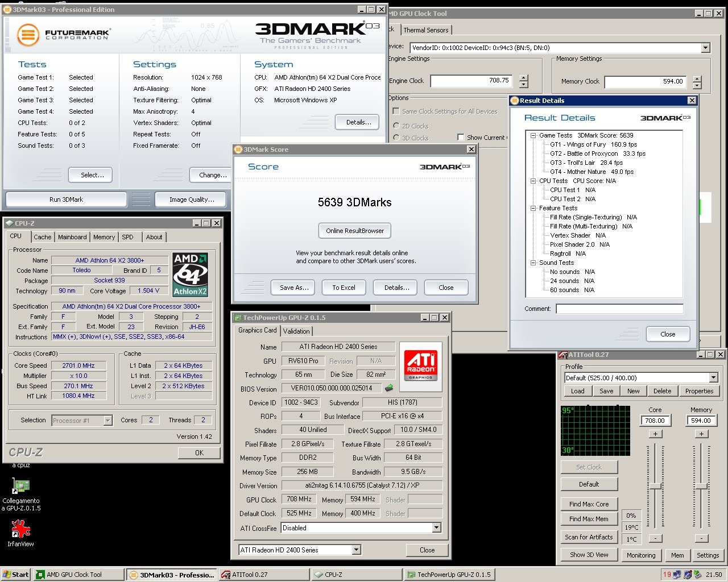The height and width of the screenshot is (582, 728).
Task: Click the Core clock slider thumb in ATITool
Action: tap(655, 486)
